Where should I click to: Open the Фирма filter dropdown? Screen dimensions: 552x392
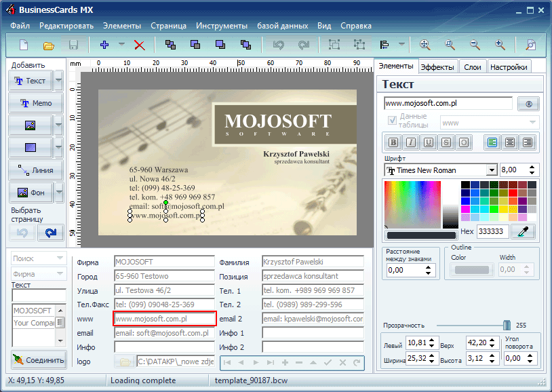click(x=60, y=274)
